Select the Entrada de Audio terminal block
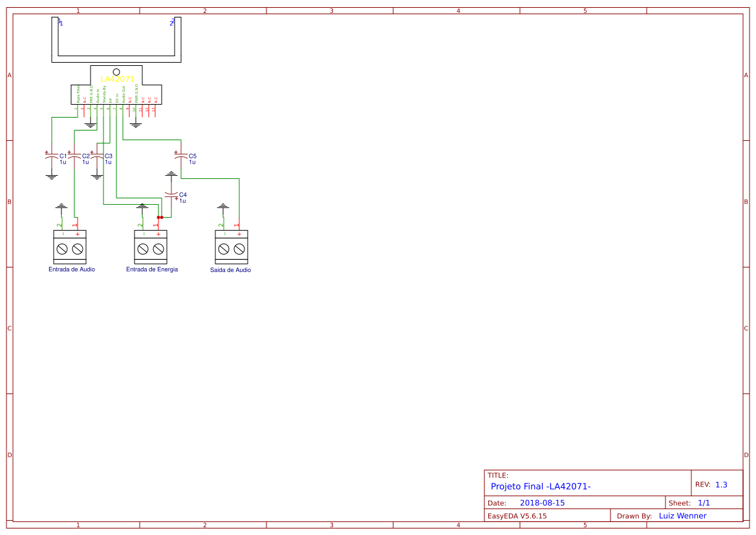The image size is (756, 535). tap(70, 247)
